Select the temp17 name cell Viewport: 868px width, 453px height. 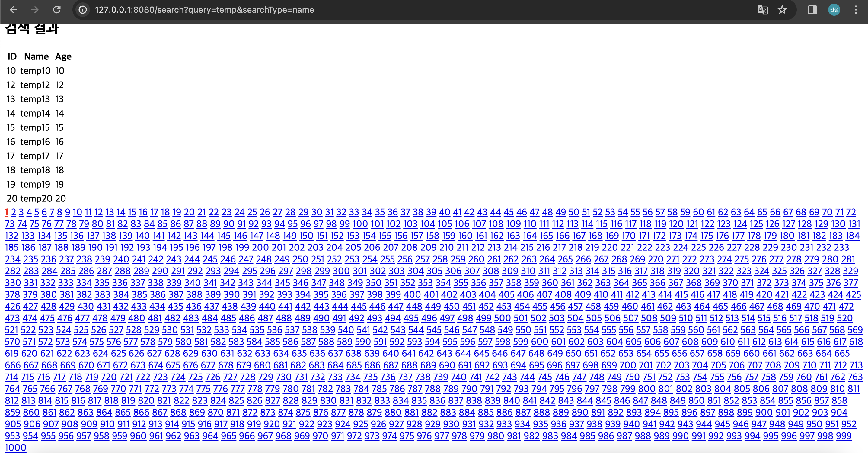35,156
